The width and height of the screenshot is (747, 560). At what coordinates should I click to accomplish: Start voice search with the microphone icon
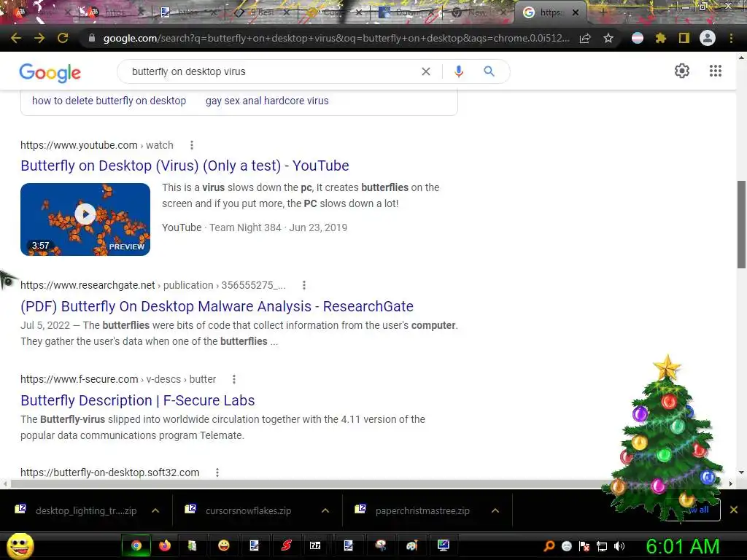[459, 71]
